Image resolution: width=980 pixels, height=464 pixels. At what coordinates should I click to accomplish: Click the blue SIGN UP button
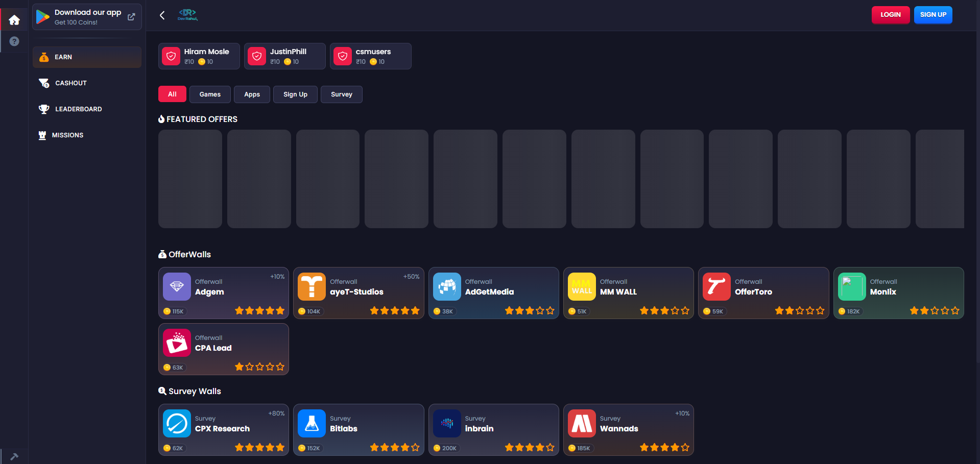point(933,15)
